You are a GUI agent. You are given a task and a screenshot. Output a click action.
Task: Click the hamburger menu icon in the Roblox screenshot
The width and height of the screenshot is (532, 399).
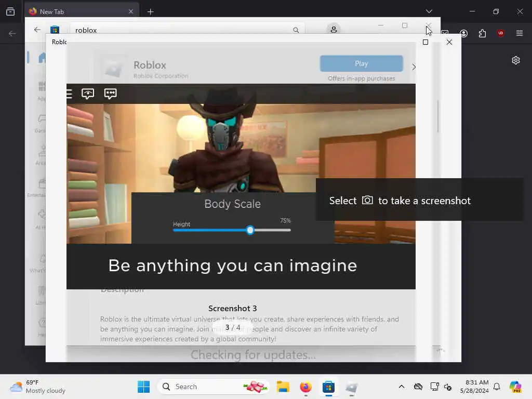click(x=69, y=94)
